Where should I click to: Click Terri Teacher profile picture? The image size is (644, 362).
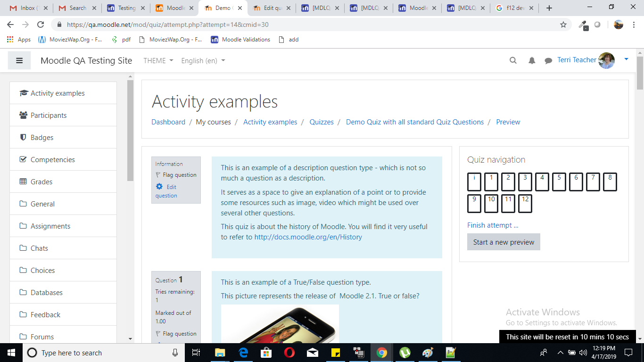606,60
